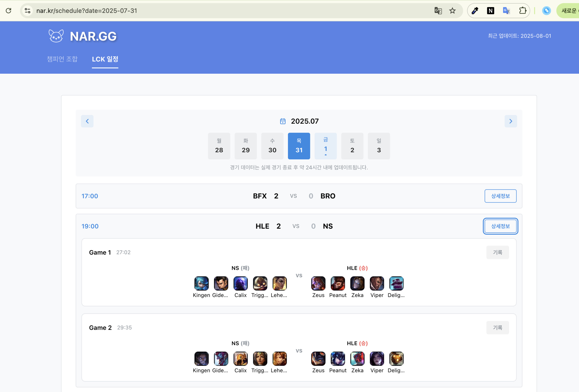Select the LCK 일정 tab

105,59
